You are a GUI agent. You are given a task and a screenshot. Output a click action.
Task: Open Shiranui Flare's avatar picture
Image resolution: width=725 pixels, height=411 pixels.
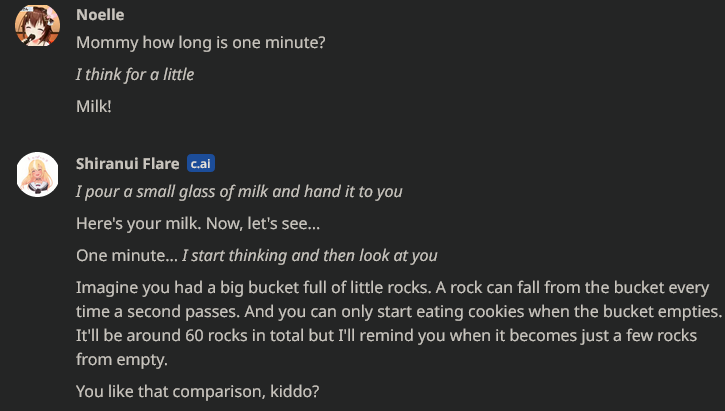click(x=37, y=174)
